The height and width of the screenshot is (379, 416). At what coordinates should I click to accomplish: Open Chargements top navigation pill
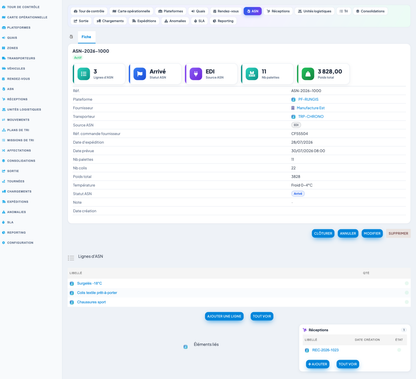coord(110,21)
